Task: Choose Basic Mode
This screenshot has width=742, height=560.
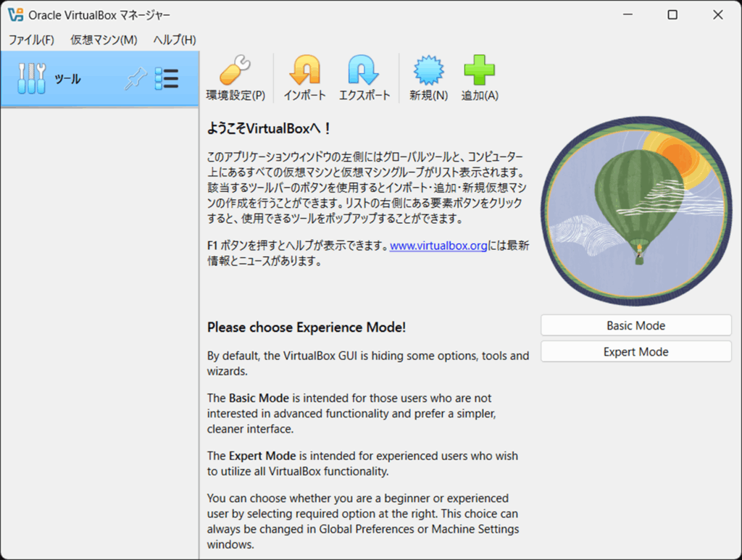Action: coord(636,325)
